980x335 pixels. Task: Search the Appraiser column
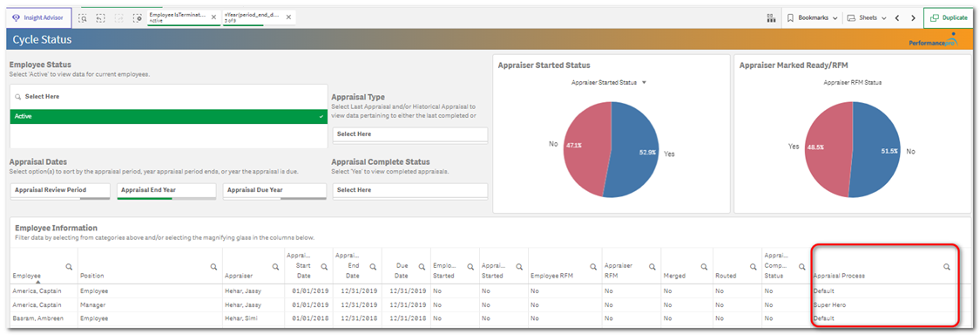[x=275, y=267]
